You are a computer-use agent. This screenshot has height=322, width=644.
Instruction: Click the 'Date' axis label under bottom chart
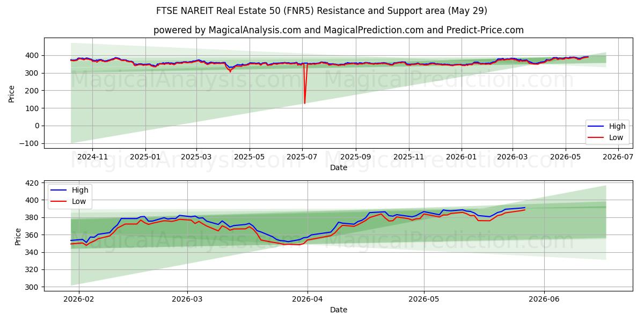click(339, 310)
